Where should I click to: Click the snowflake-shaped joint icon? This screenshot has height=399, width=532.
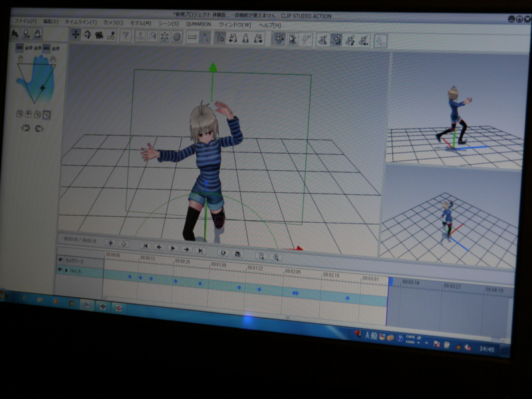click(x=164, y=37)
